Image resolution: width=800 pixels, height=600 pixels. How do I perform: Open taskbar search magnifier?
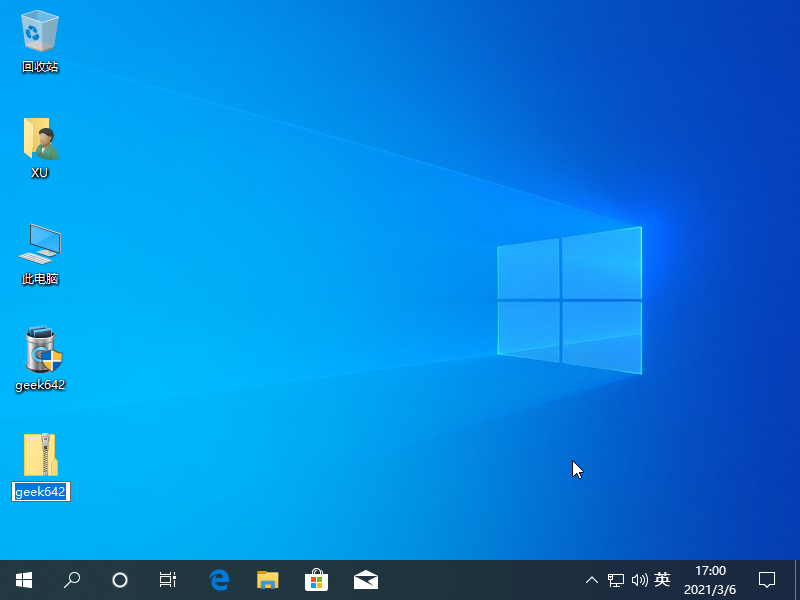[x=72, y=579]
